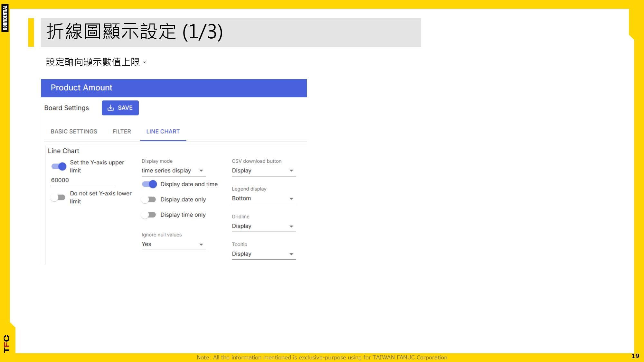The width and height of the screenshot is (644, 362).
Task: Disable the Set Y-axis upper limit toggle
Action: 60,166
